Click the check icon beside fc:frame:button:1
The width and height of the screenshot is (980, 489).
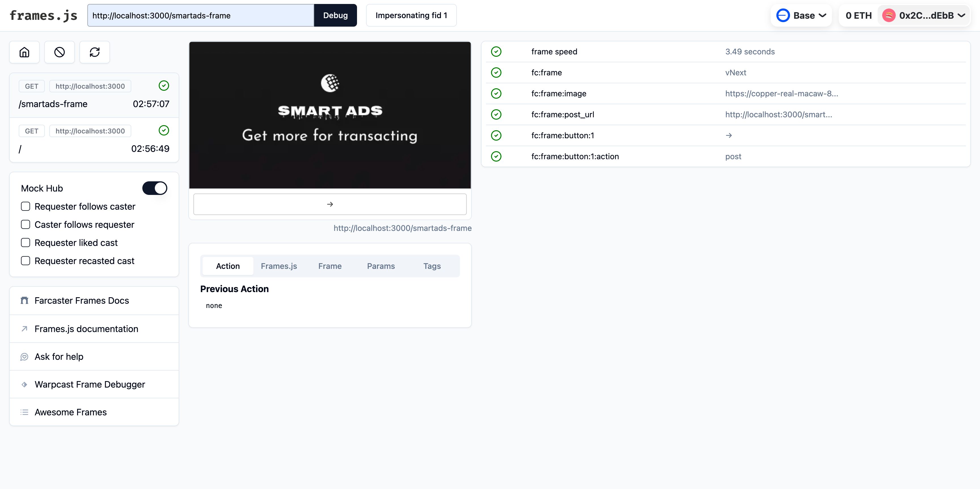[496, 135]
